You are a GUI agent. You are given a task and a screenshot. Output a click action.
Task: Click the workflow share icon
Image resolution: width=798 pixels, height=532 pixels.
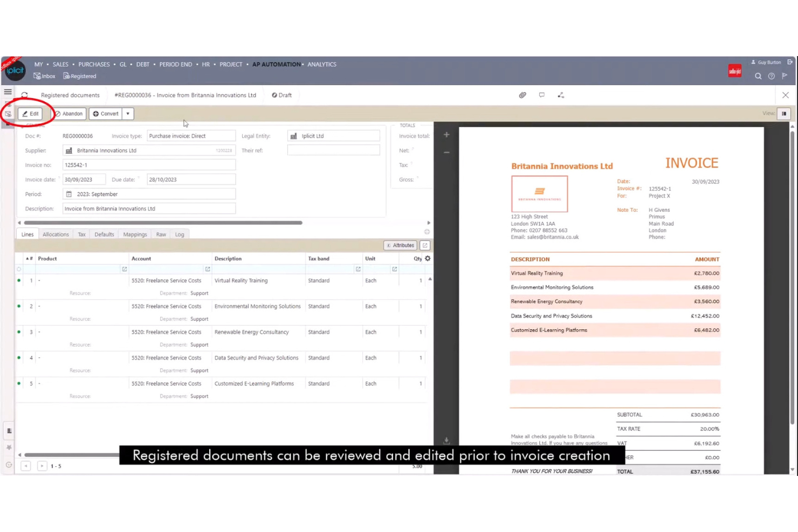pyautogui.click(x=561, y=95)
